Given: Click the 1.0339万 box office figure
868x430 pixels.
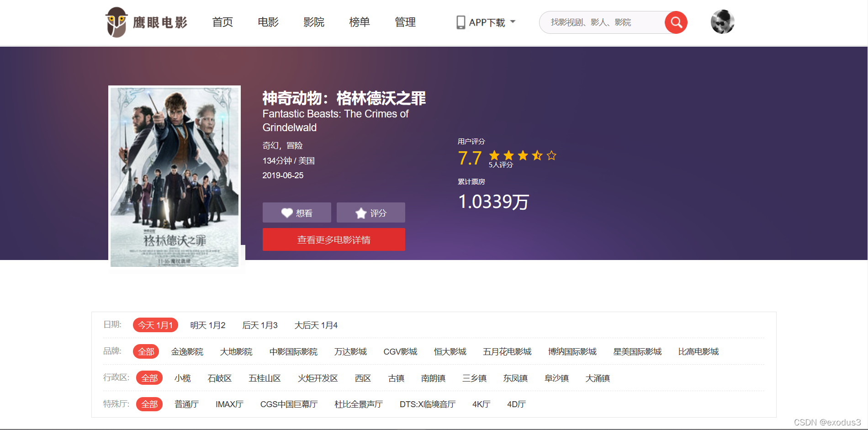Looking at the screenshot, I should coord(493,202).
